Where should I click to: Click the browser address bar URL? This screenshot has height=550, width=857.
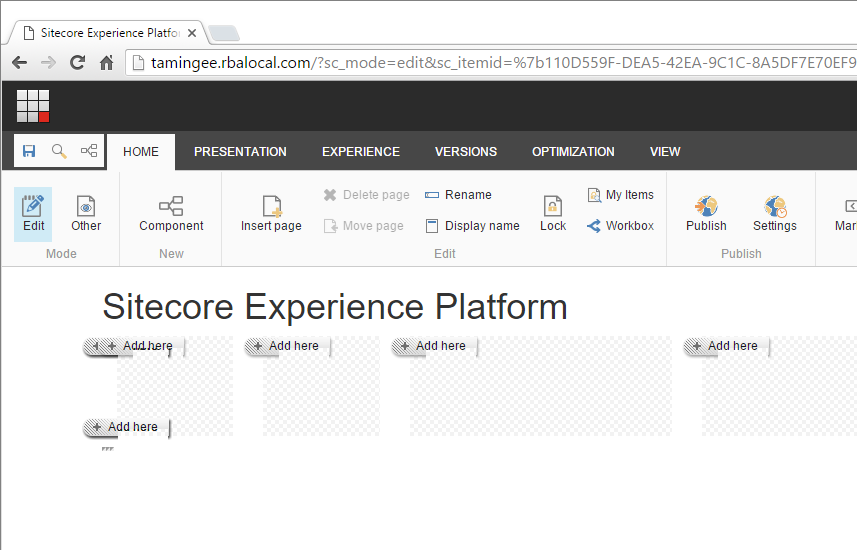(500, 62)
